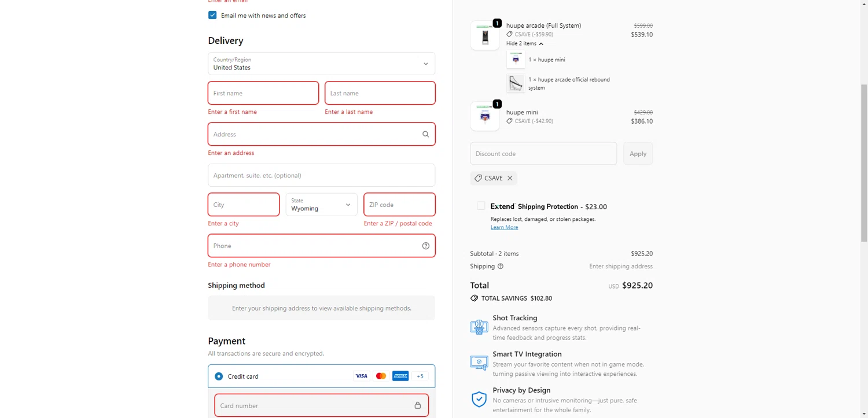This screenshot has height=418, width=868.
Task: Focus the Discount code field
Action: click(543, 154)
